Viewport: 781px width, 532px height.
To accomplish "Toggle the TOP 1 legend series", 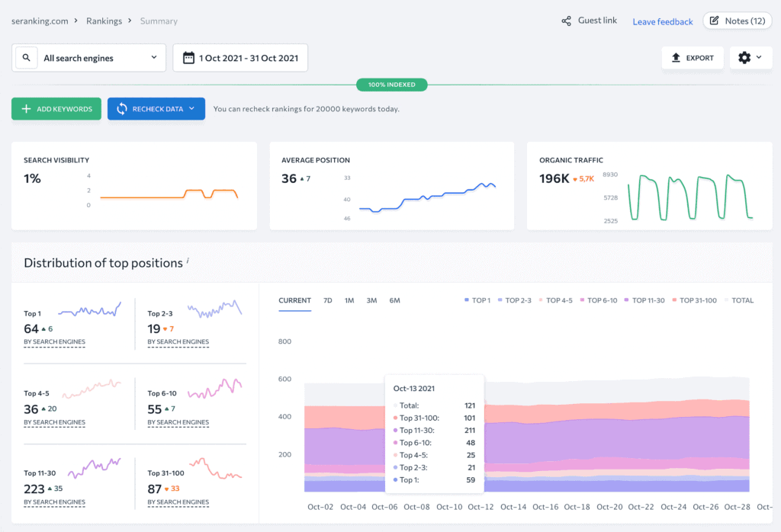I will click(x=477, y=300).
